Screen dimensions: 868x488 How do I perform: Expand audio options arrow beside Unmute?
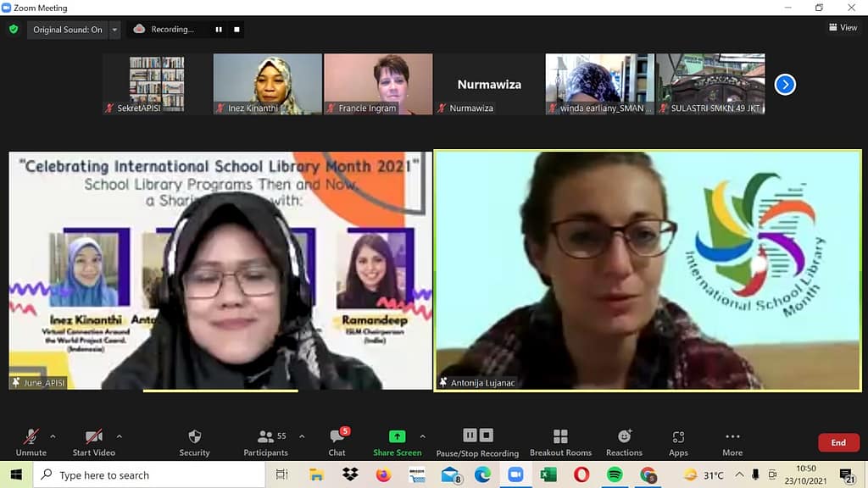pyautogui.click(x=53, y=436)
